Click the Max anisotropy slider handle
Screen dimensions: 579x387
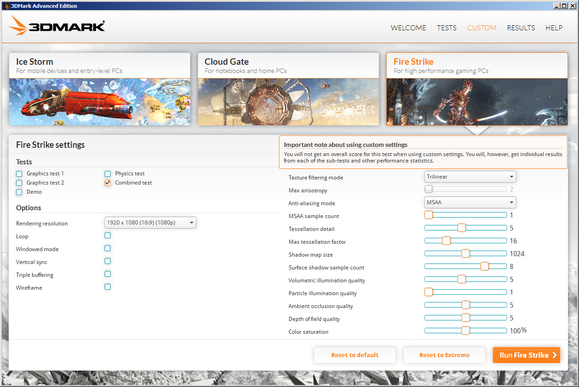point(428,189)
